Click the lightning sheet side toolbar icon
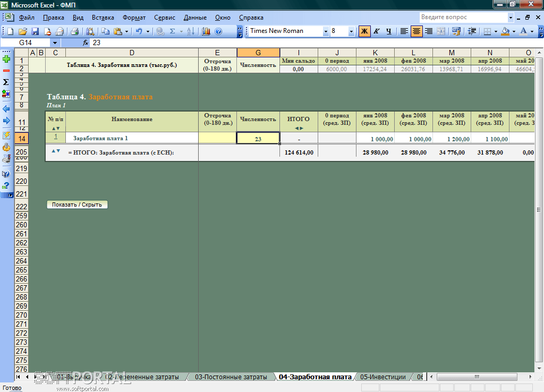 click(x=6, y=135)
